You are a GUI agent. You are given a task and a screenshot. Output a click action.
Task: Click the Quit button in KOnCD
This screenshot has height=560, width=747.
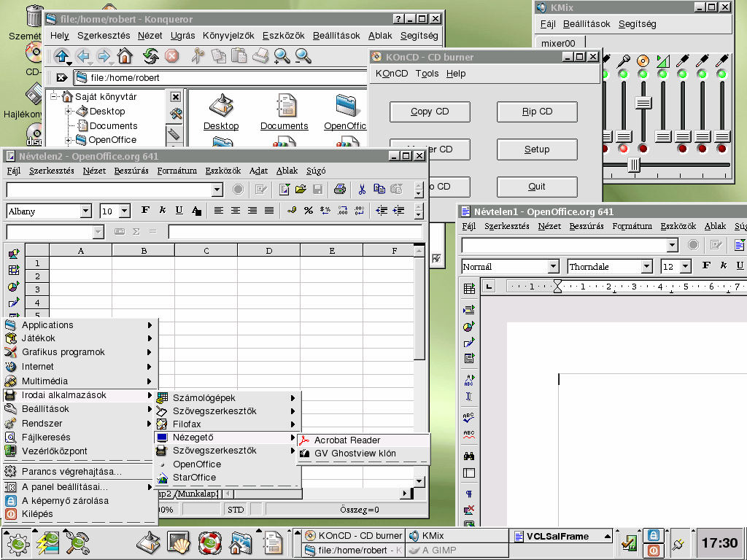point(537,187)
